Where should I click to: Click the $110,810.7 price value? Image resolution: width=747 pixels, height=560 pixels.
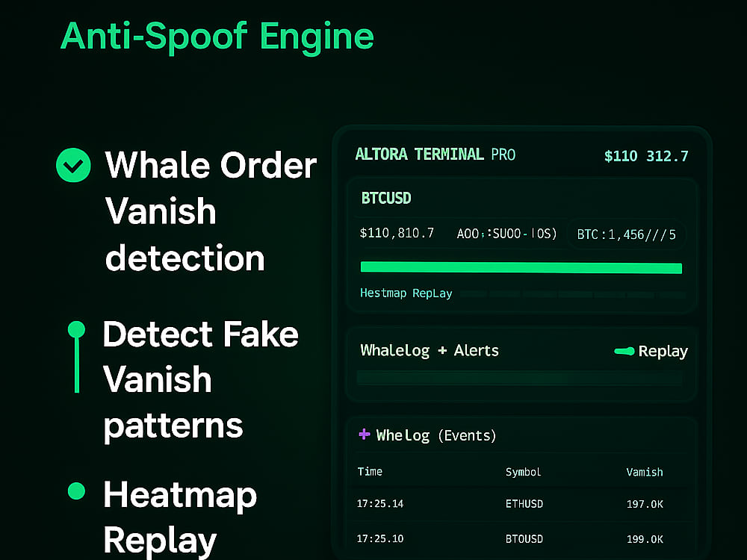(x=397, y=233)
